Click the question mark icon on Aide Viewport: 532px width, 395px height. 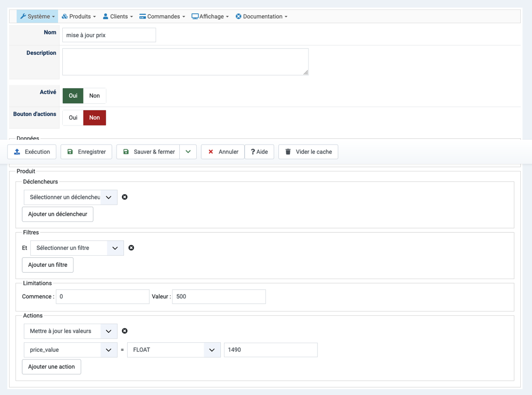(253, 152)
